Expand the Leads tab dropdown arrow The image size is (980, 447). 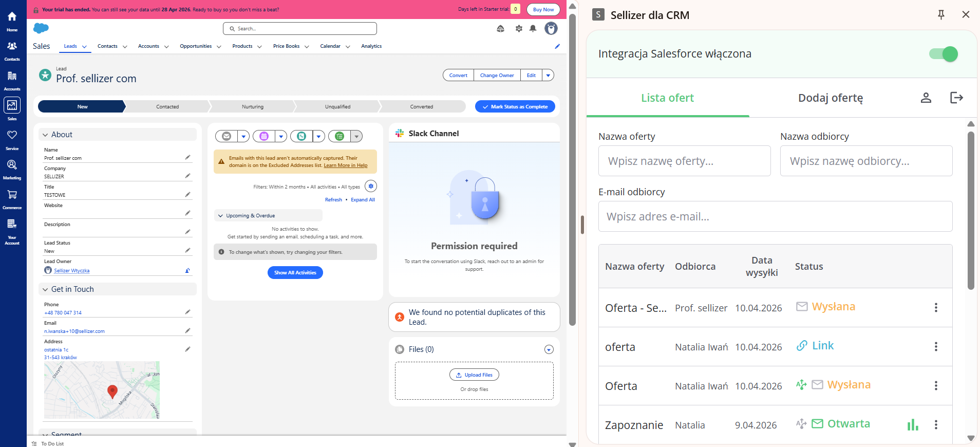pos(84,47)
